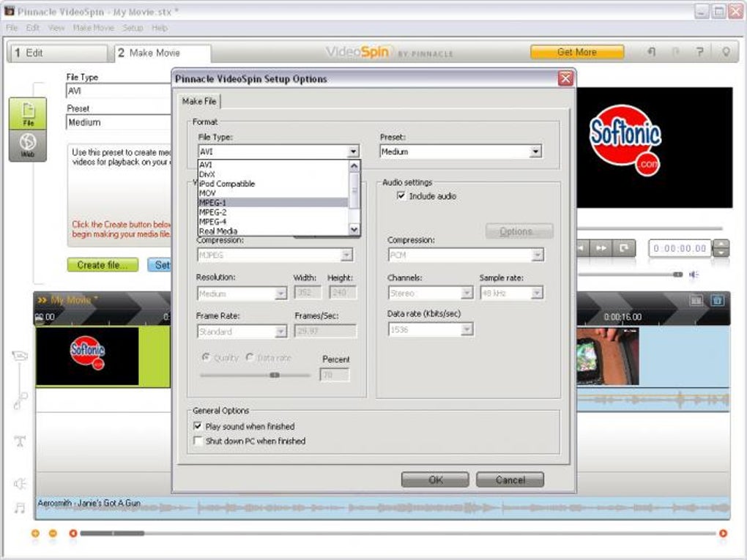Toggle Play sound when finished checkbox
Image resolution: width=747 pixels, height=560 pixels.
coord(198,426)
